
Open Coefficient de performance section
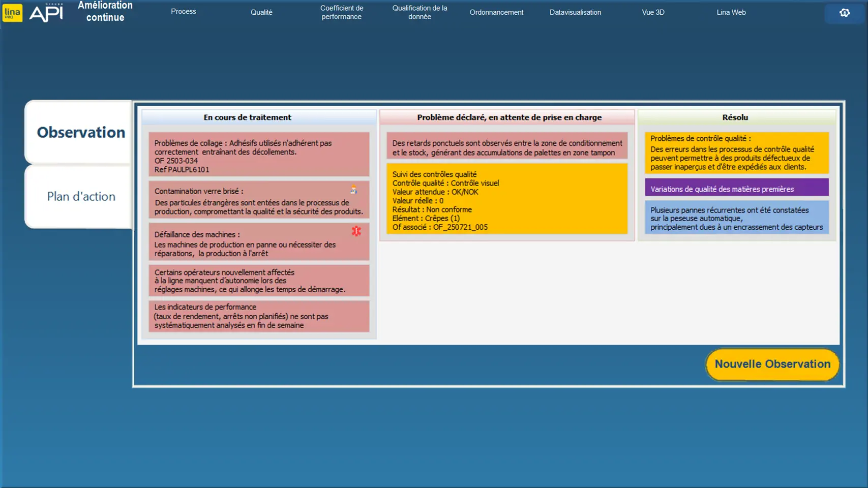click(341, 12)
